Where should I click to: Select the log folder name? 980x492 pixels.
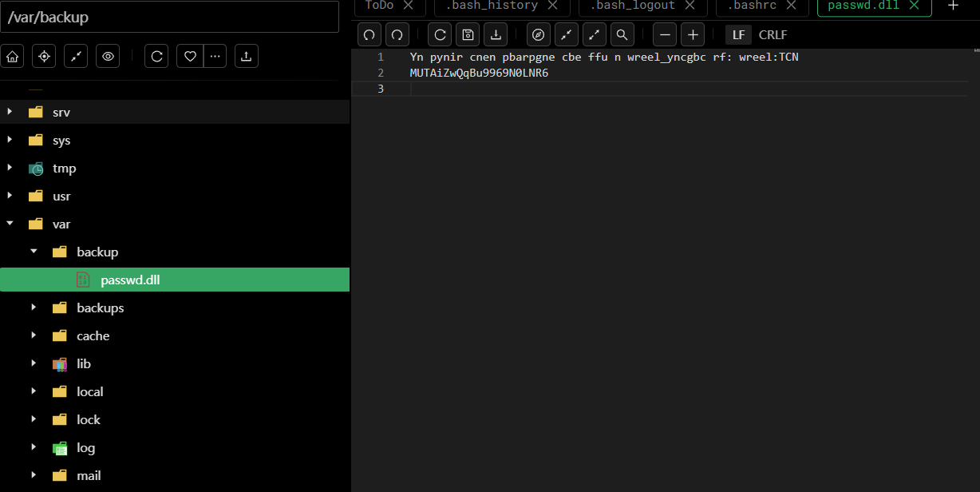[86, 447]
